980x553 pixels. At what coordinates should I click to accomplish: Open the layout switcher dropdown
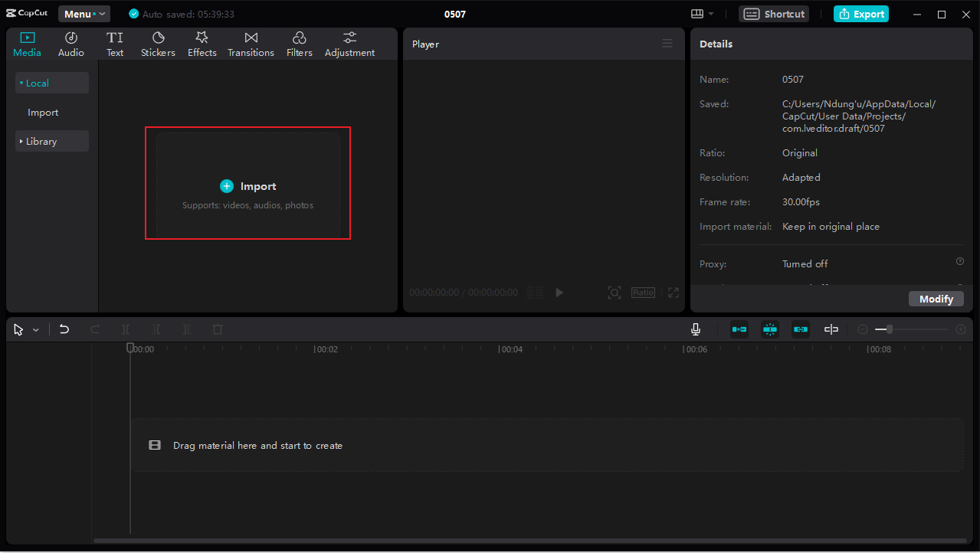coord(702,14)
